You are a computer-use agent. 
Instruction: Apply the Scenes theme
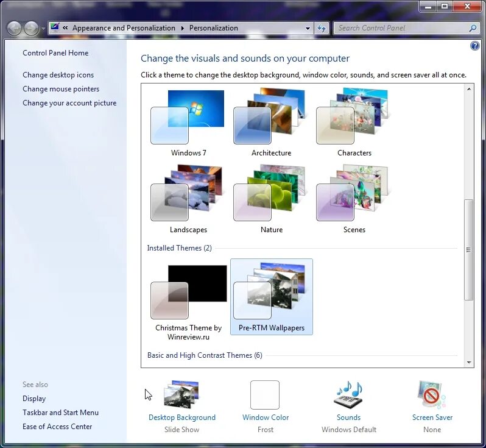[x=354, y=199]
